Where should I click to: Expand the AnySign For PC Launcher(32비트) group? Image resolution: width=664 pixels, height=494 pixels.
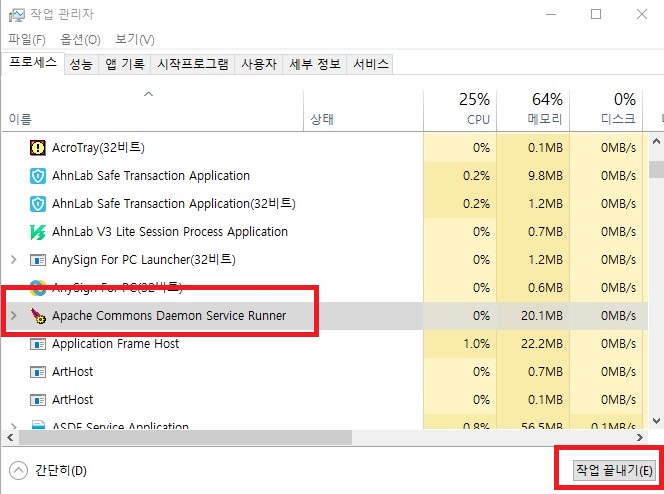[x=14, y=259]
